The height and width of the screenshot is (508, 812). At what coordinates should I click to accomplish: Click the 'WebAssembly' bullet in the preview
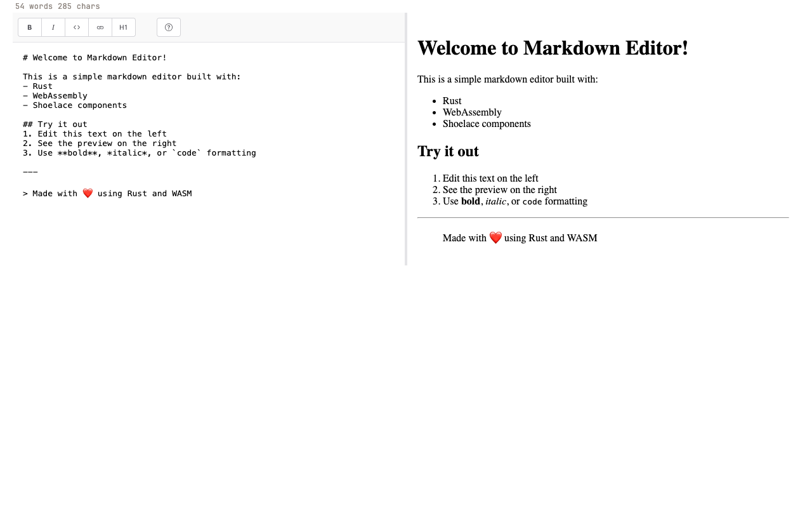(x=472, y=112)
